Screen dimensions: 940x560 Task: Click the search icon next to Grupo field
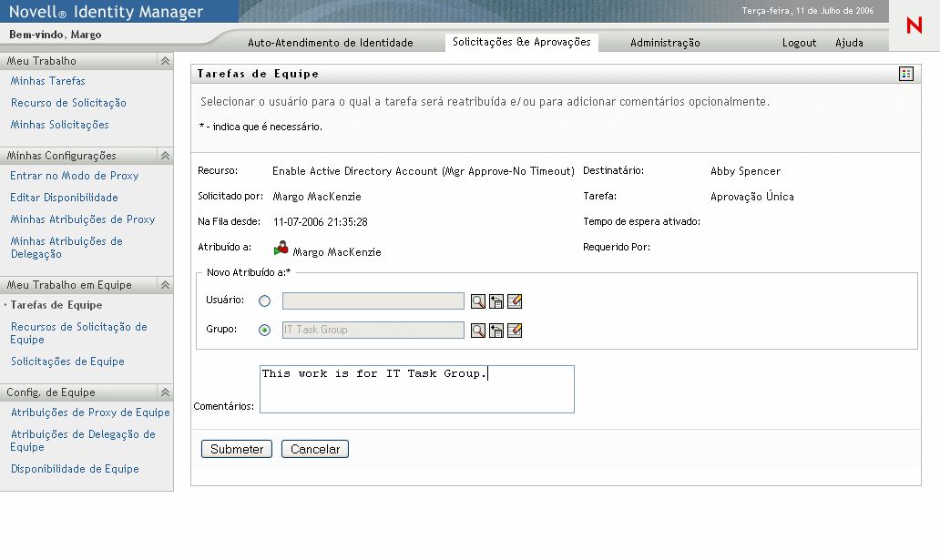pos(477,330)
